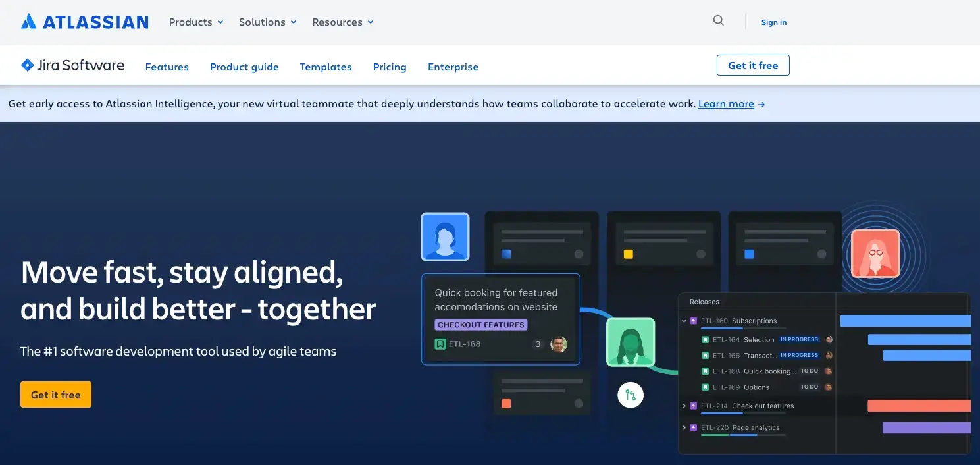
Task: Click the purple epic icon beside ETL-220
Action: [x=694, y=427]
